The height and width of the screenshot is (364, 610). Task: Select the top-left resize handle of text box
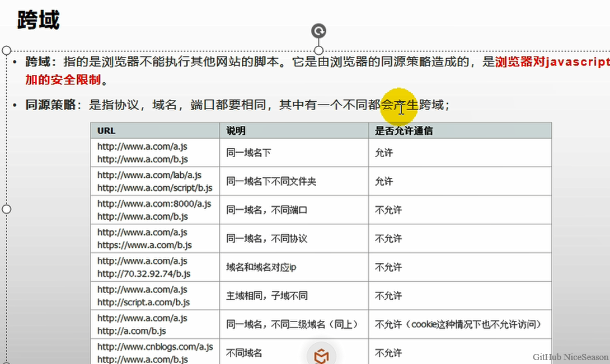coord(7,50)
